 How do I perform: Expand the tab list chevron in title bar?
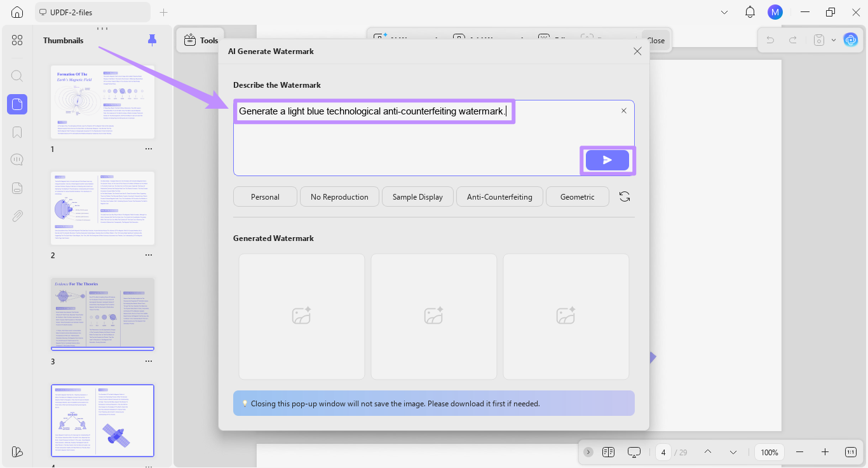click(724, 12)
